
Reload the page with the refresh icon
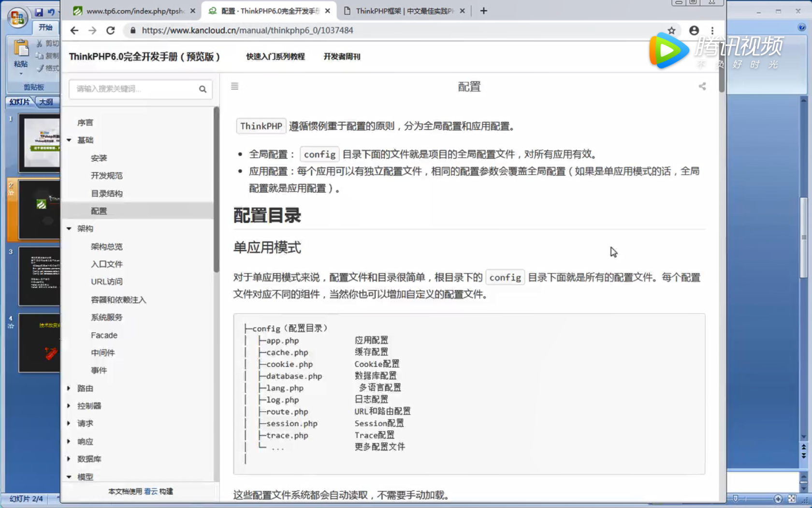(x=111, y=30)
